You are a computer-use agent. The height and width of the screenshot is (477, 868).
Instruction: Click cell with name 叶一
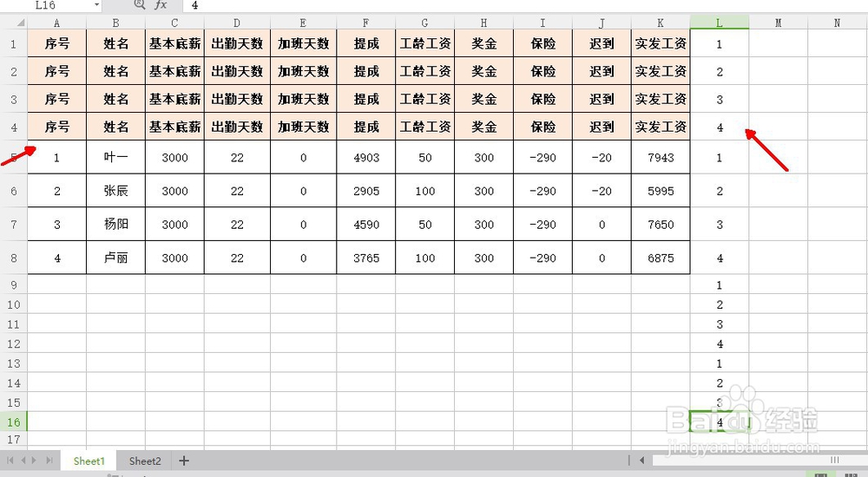click(x=115, y=157)
